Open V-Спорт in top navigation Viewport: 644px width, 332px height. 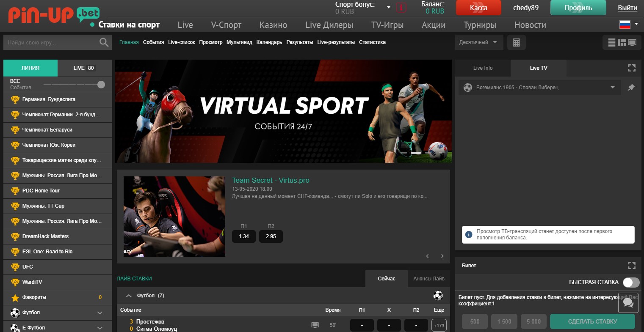click(226, 25)
